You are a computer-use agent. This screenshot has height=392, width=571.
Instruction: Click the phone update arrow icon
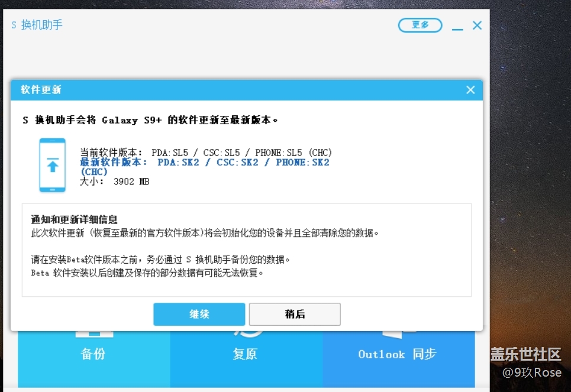click(x=53, y=165)
